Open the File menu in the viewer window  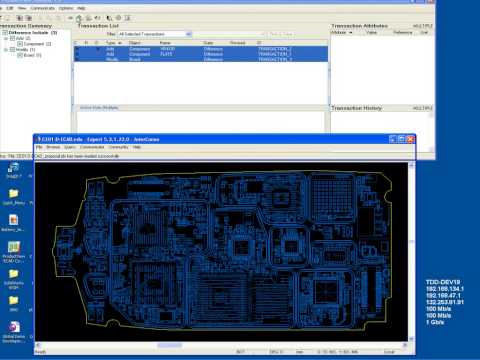39,147
